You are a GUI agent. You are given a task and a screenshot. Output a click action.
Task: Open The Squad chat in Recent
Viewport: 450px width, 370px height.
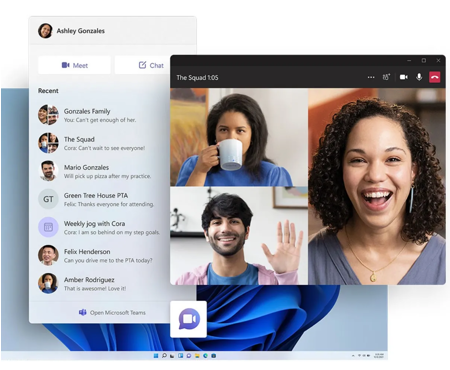pos(100,143)
